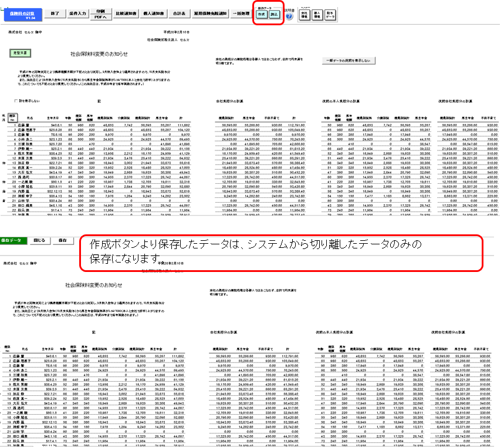This screenshot has width=504, height=447.
Task: Click the 雇用保険免除通知 button
Action: (210, 14)
